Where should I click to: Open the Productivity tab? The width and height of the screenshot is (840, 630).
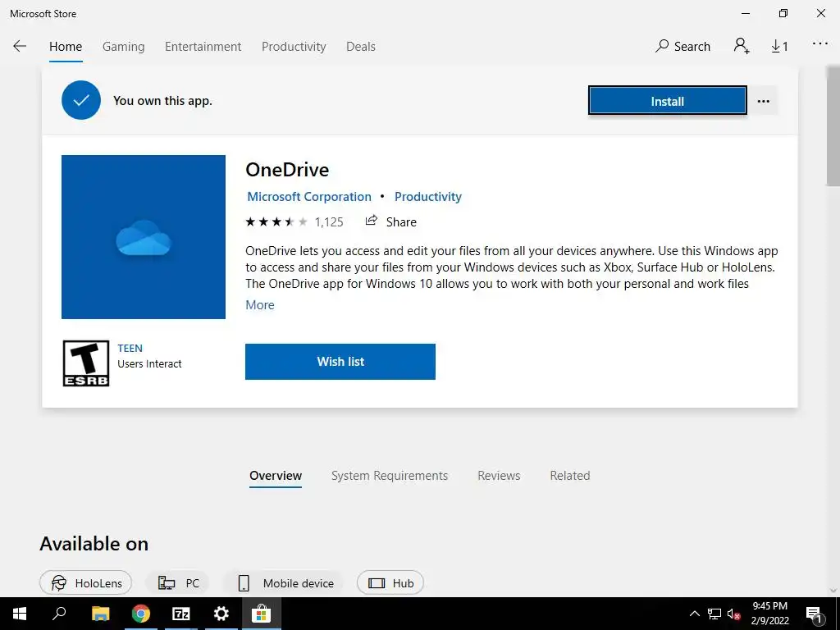point(294,47)
